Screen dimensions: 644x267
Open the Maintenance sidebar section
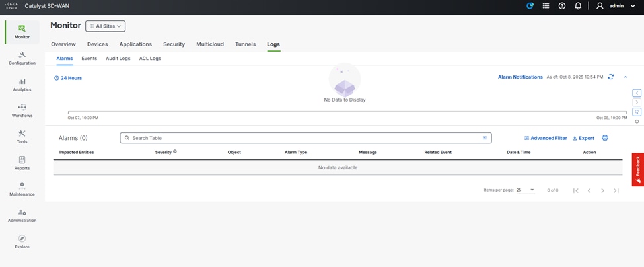22,190
